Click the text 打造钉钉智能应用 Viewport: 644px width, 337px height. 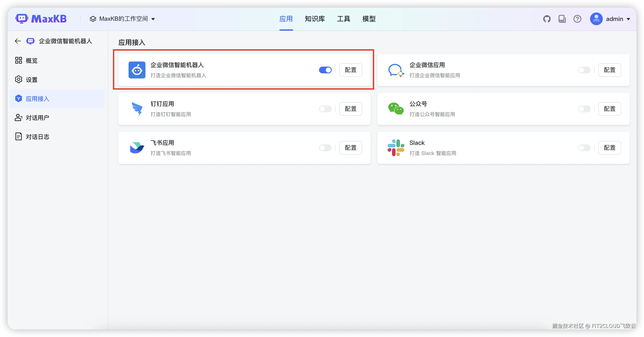(x=170, y=114)
